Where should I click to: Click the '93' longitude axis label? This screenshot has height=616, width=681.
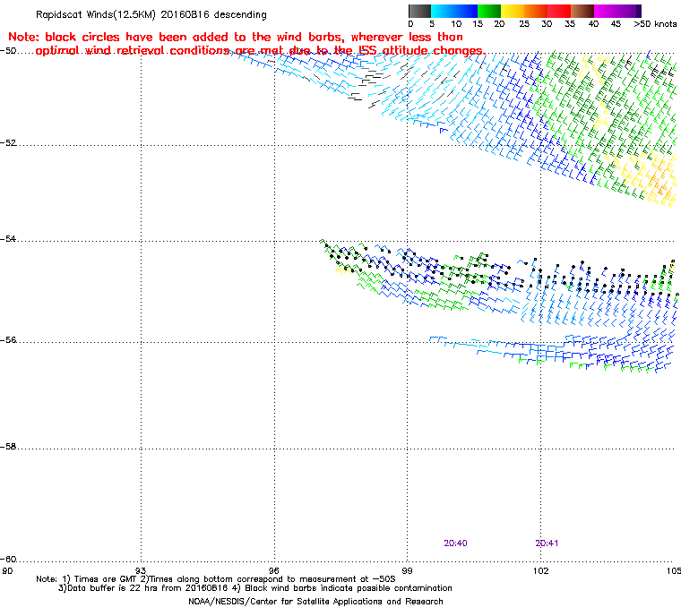[x=142, y=570]
